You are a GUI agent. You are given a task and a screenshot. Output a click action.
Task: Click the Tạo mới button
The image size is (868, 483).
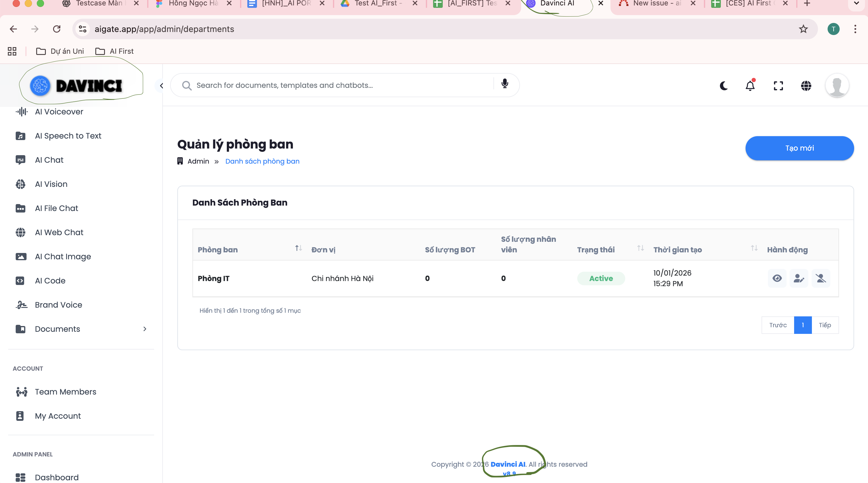click(799, 148)
